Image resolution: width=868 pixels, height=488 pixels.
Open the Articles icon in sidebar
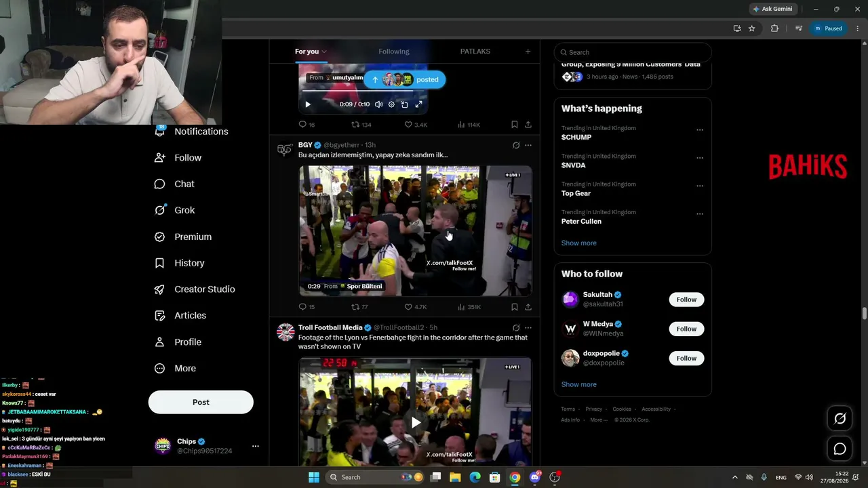(160, 315)
